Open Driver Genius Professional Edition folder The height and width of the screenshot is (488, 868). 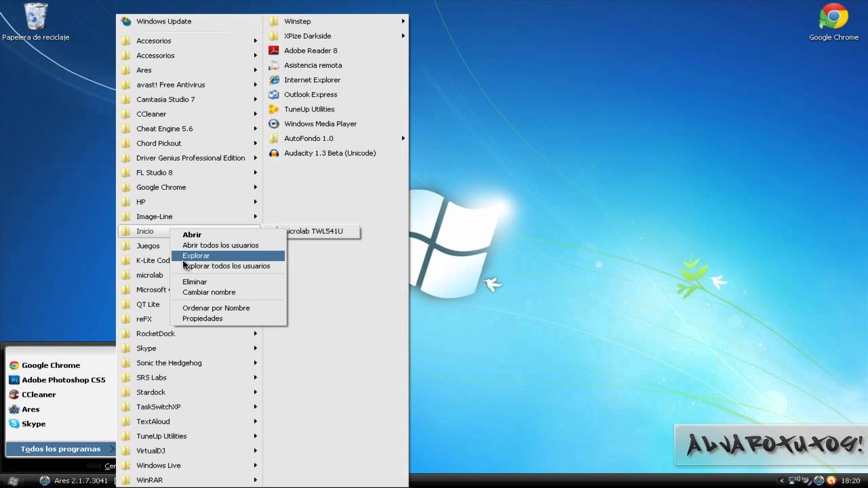pyautogui.click(x=190, y=158)
